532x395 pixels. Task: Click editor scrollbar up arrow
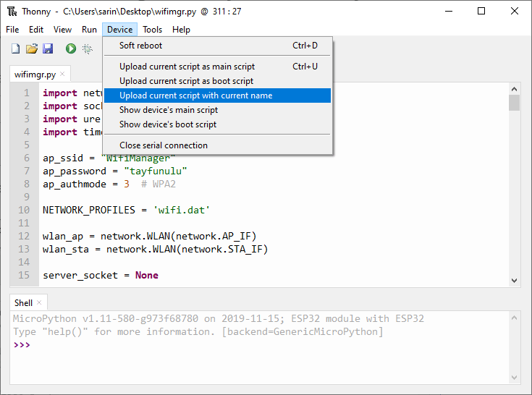[x=515, y=89]
